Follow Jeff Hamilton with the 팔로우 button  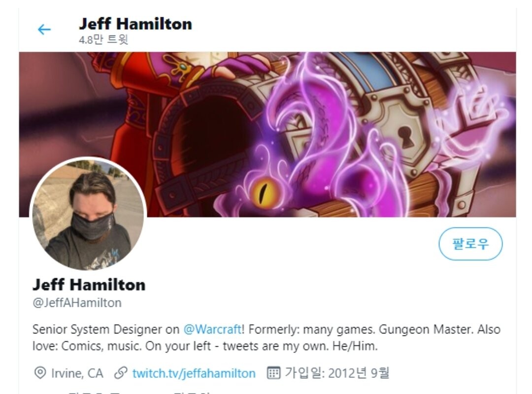pos(470,244)
